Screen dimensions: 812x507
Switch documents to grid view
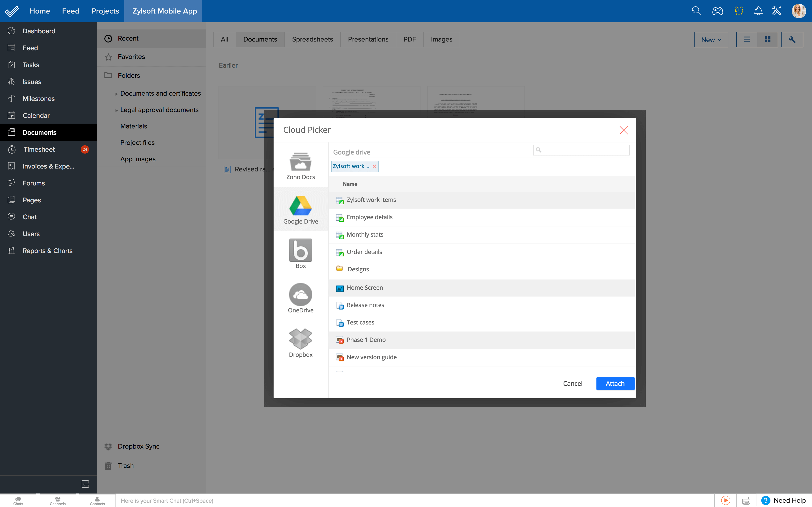pyautogui.click(x=768, y=39)
